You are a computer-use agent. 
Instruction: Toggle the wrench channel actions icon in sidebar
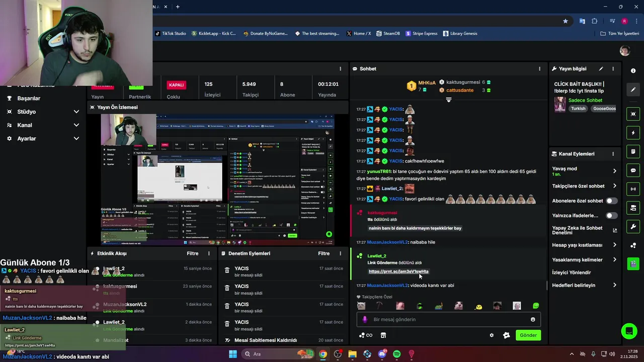pos(633,226)
